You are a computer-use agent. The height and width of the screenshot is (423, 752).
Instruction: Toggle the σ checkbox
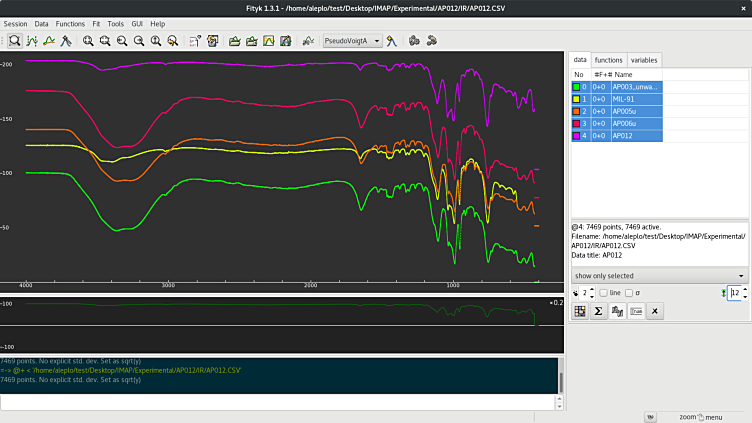coord(629,292)
